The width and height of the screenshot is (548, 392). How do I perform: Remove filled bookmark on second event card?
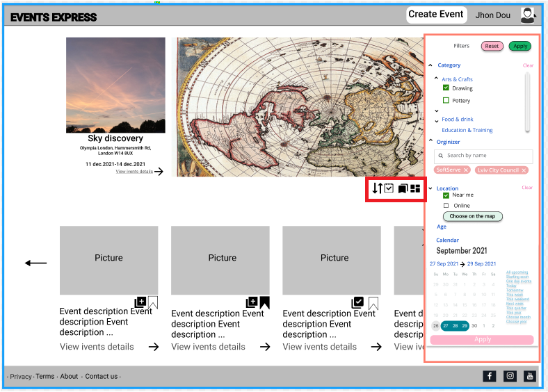point(264,302)
